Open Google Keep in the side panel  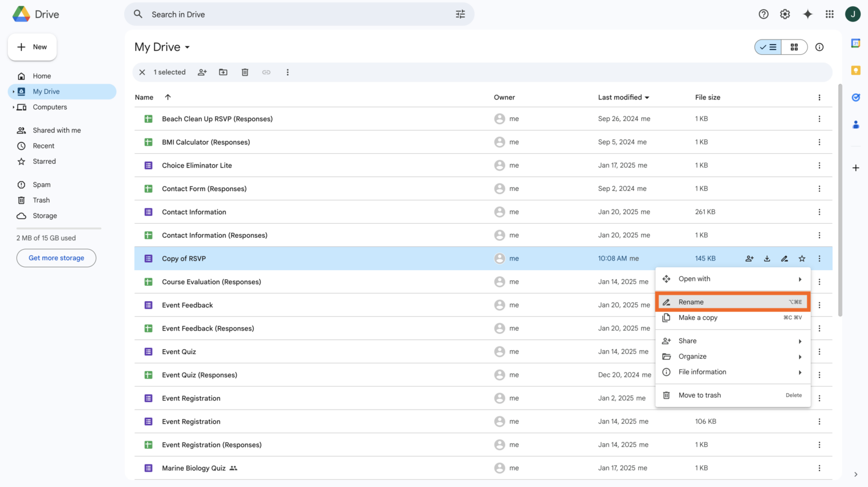point(855,70)
